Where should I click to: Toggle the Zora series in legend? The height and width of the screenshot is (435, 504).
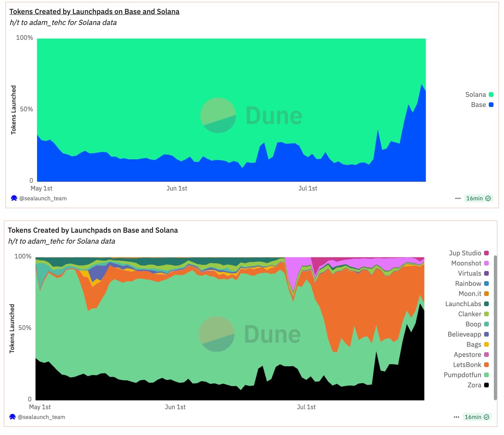[x=474, y=385]
